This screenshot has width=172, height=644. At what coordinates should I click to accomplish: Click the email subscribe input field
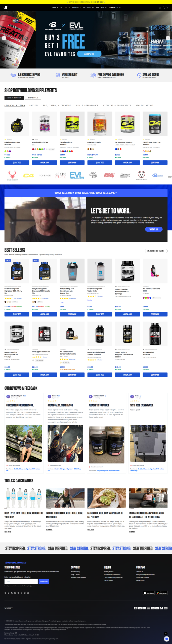pos(21,581)
